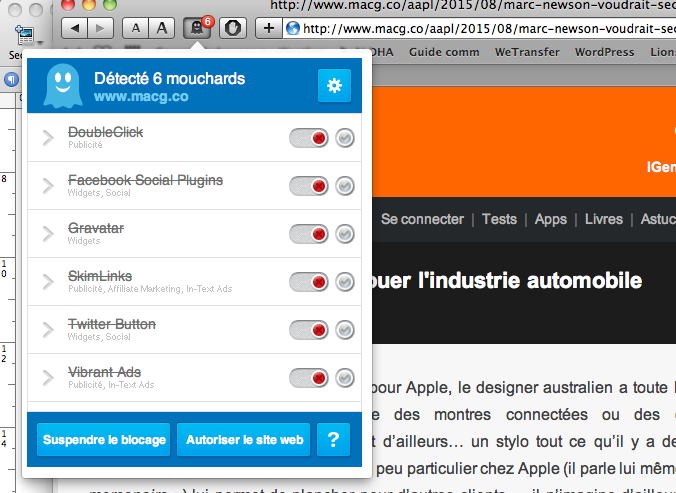
Task: Click the "Publicité, Affiliate Marketing, In-Text Ads" category text
Action: (150, 289)
